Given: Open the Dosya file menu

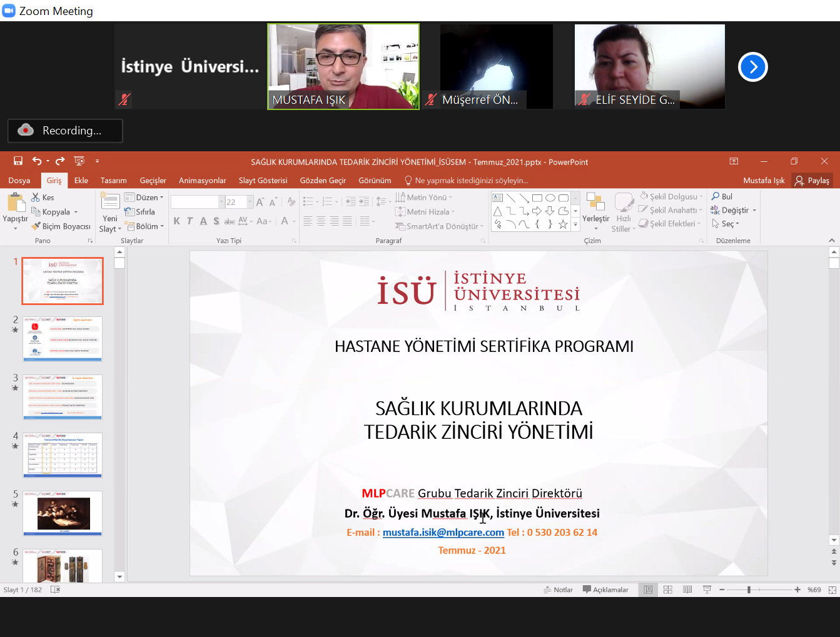Looking at the screenshot, I should 19,181.
